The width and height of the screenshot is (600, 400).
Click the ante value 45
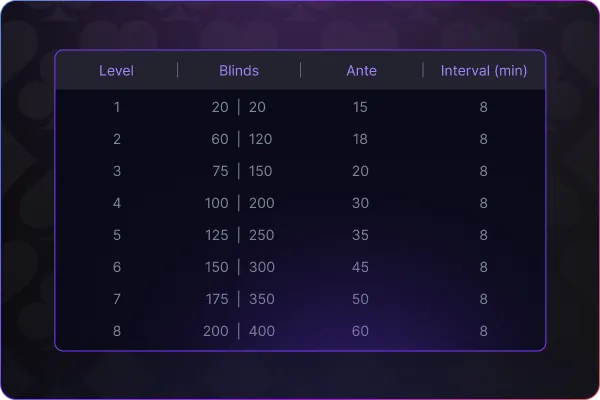(360, 267)
